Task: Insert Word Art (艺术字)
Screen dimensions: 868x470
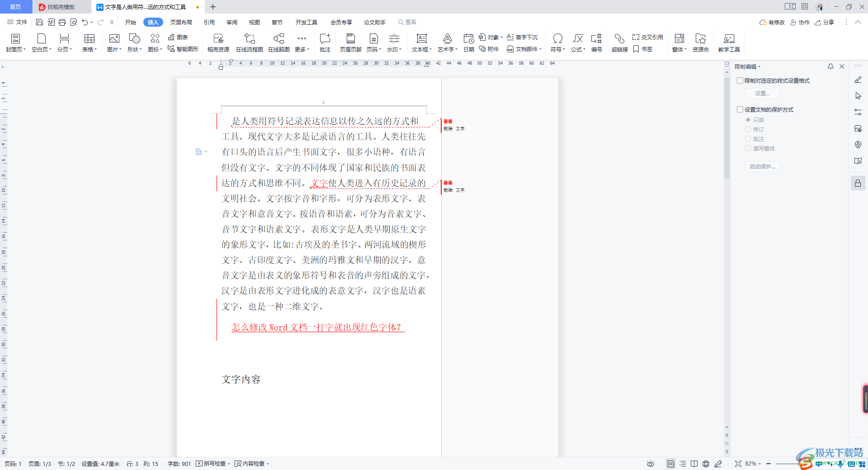Action: pyautogui.click(x=448, y=43)
